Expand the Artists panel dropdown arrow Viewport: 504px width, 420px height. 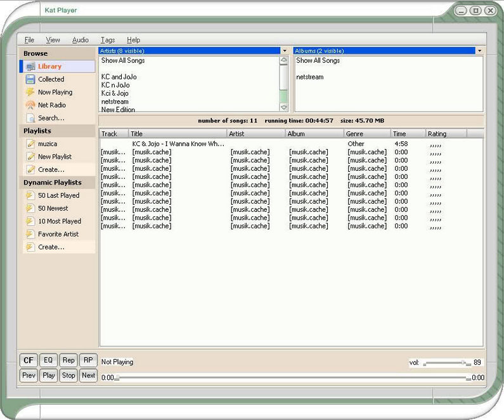tap(285, 51)
